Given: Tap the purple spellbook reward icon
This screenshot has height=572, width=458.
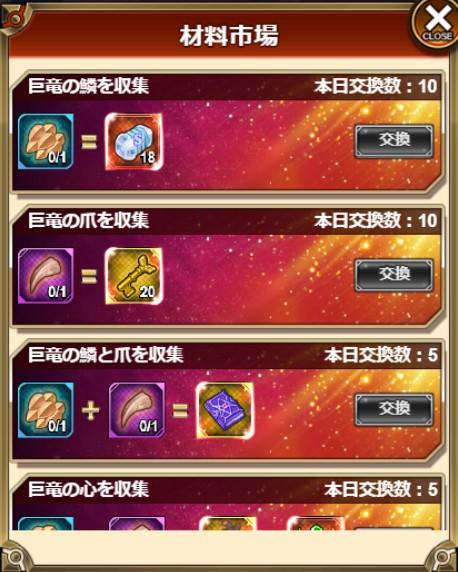Looking at the screenshot, I should [225, 410].
